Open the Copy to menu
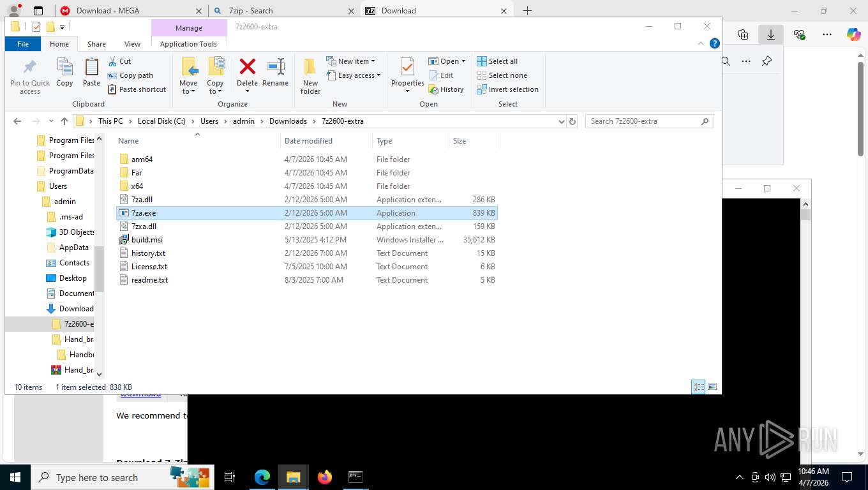868x490 pixels. click(x=215, y=76)
